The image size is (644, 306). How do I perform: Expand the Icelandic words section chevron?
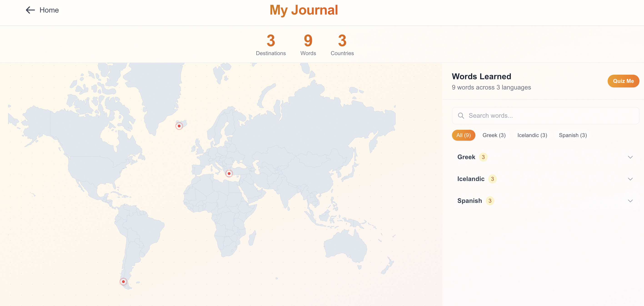(630, 179)
